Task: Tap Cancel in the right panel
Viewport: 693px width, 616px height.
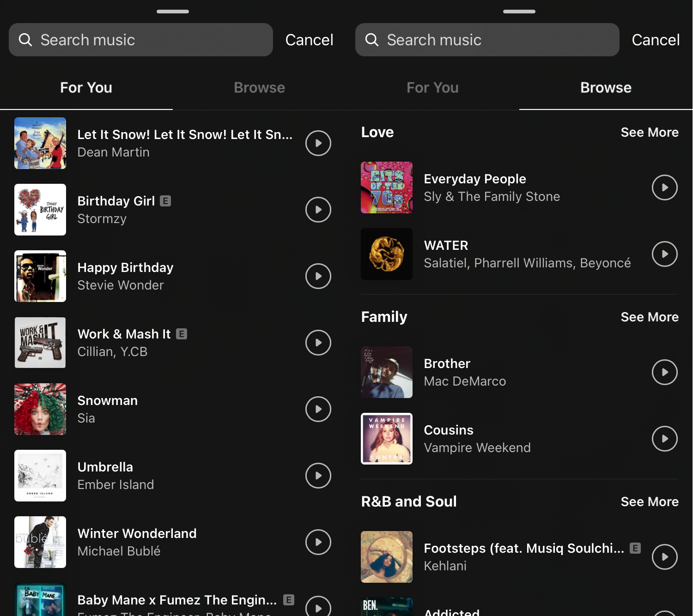Action: [x=656, y=40]
